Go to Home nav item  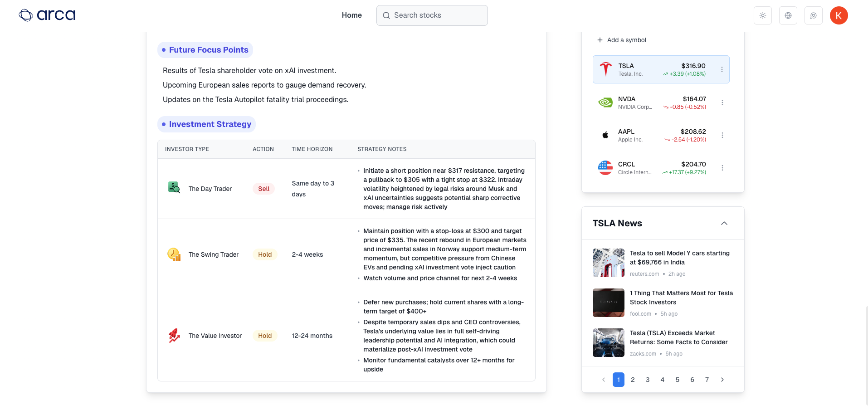[x=352, y=15]
